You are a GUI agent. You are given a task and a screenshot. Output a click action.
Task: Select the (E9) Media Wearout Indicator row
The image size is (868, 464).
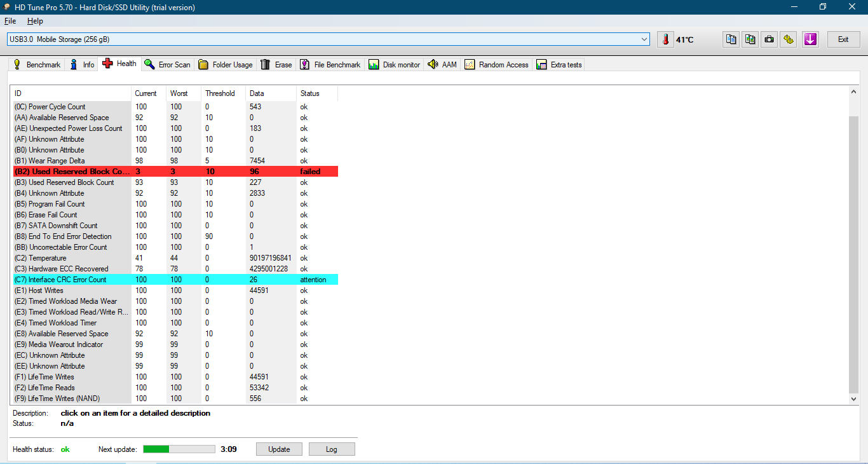[x=175, y=345]
